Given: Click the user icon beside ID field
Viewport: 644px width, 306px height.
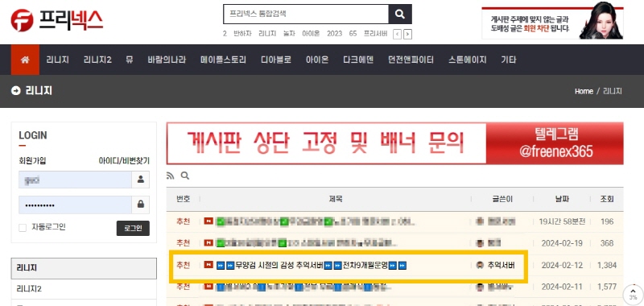Looking at the screenshot, I should pyautogui.click(x=141, y=180).
